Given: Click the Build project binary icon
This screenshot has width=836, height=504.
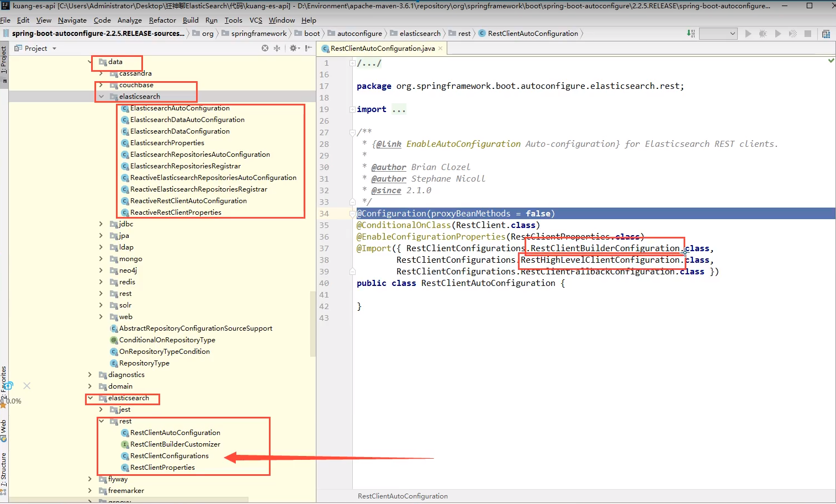Looking at the screenshot, I should pos(690,34).
